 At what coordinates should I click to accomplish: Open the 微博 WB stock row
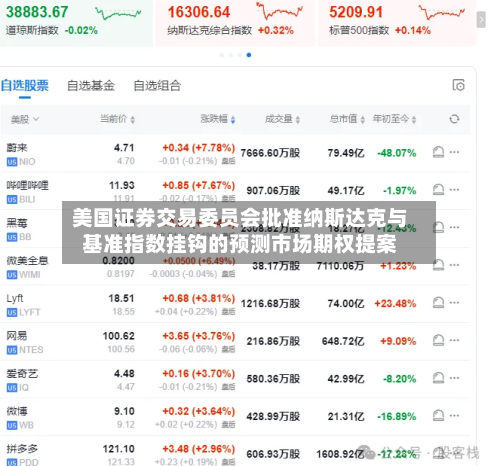[x=235, y=417]
